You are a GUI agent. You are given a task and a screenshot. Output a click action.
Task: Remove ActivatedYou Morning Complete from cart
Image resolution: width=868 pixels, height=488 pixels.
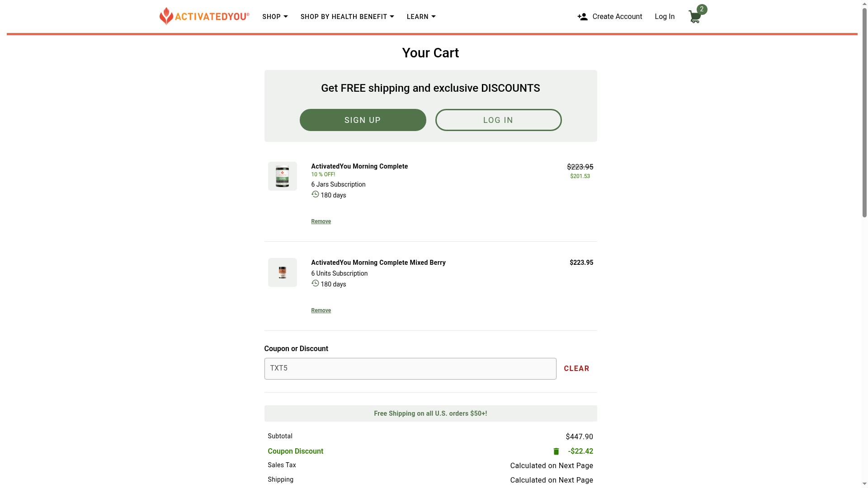[321, 221]
